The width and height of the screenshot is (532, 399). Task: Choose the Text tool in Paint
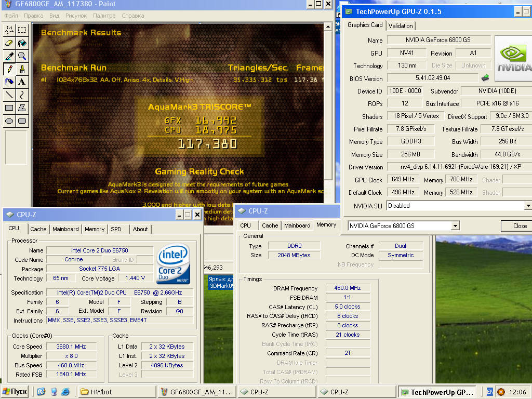click(22, 82)
